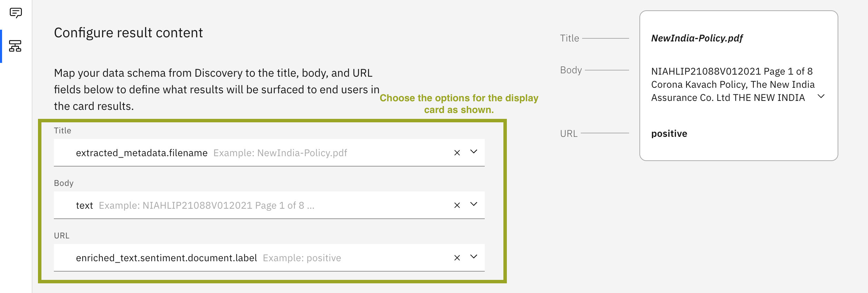The width and height of the screenshot is (868, 293).
Task: Open the chat icon in the sidebar
Action: tap(16, 13)
